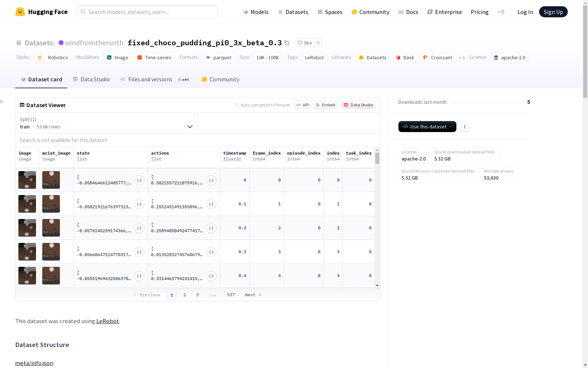Click the parquet format tag
The height and width of the screenshot is (368, 588).
(218, 57)
